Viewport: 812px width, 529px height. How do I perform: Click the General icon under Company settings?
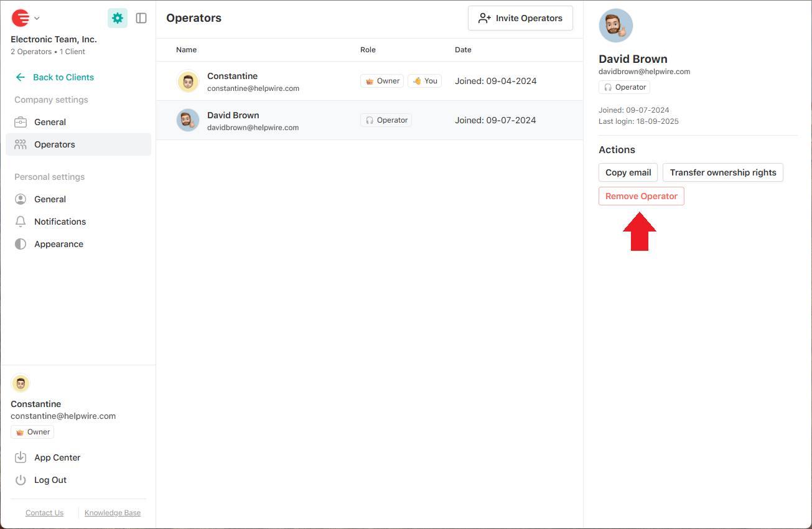coord(21,121)
